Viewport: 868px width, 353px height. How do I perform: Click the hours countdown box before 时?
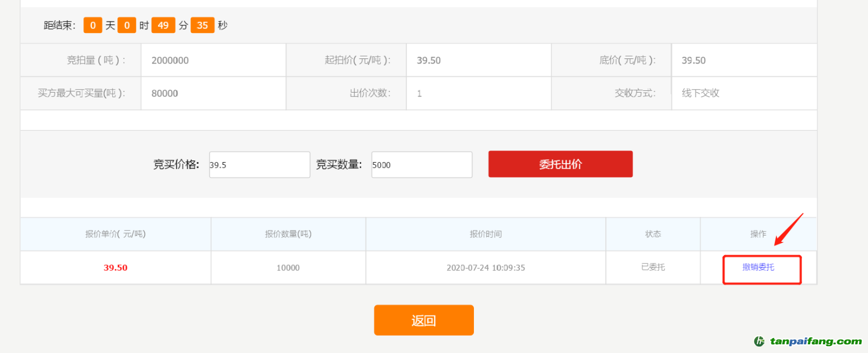tap(127, 25)
